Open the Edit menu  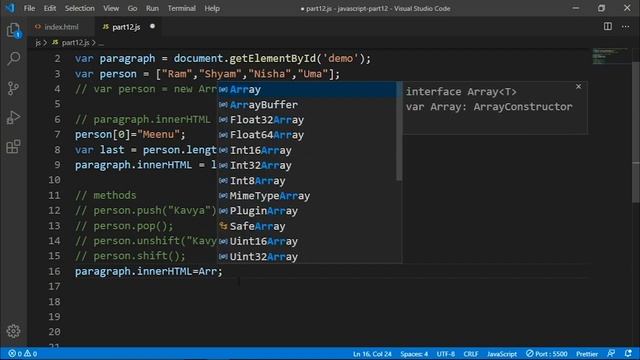pyautogui.click(x=50, y=8)
